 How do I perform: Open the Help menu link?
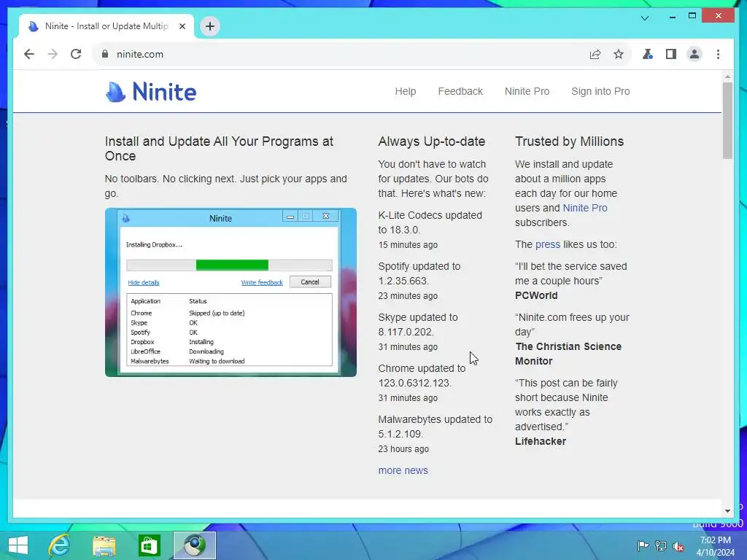[x=406, y=91]
